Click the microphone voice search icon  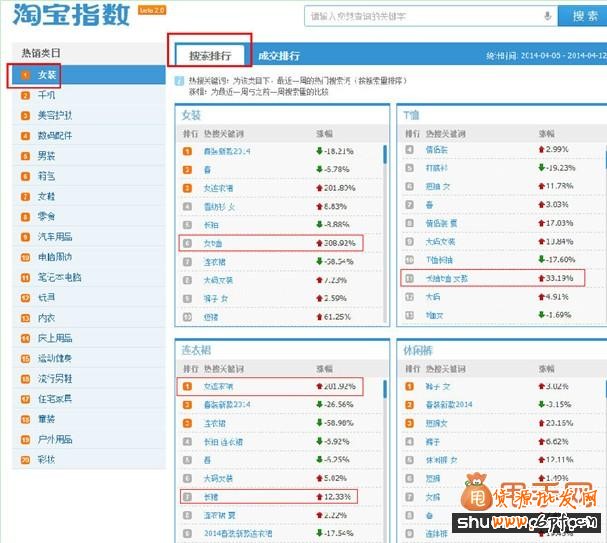pos(547,16)
